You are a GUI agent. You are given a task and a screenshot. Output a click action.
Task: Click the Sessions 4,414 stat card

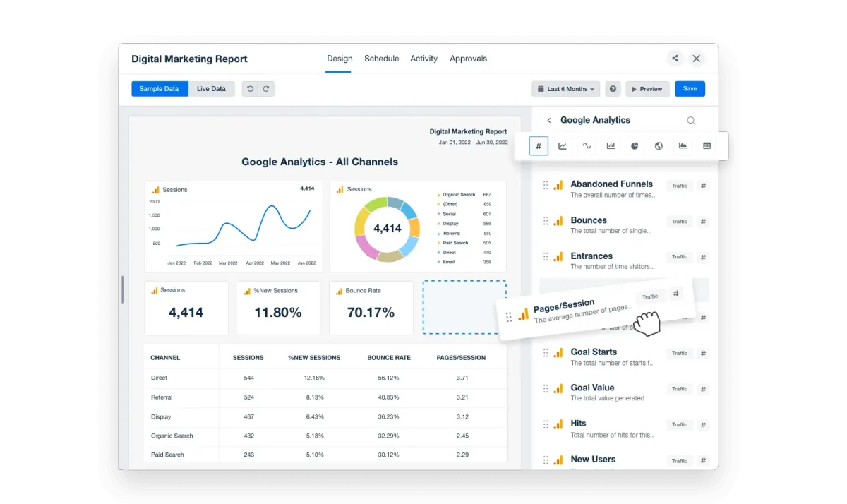[186, 308]
